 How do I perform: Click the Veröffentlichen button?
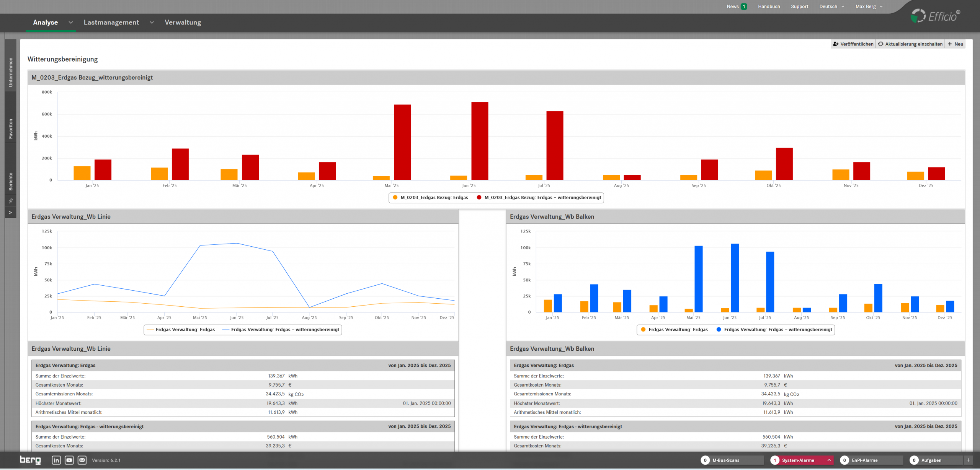point(853,44)
